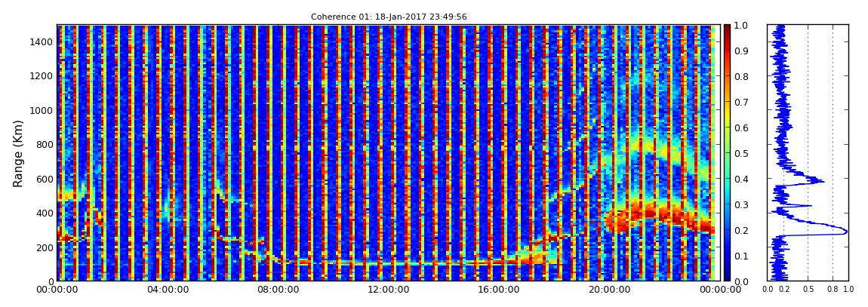
Task: Click the dark red top of the colorbar
Action: [x=728, y=30]
